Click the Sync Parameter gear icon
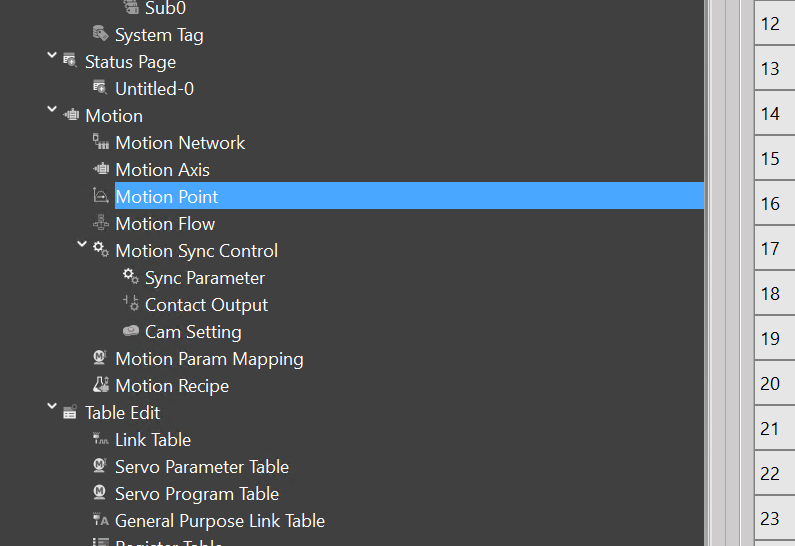795x546 pixels. click(x=130, y=277)
